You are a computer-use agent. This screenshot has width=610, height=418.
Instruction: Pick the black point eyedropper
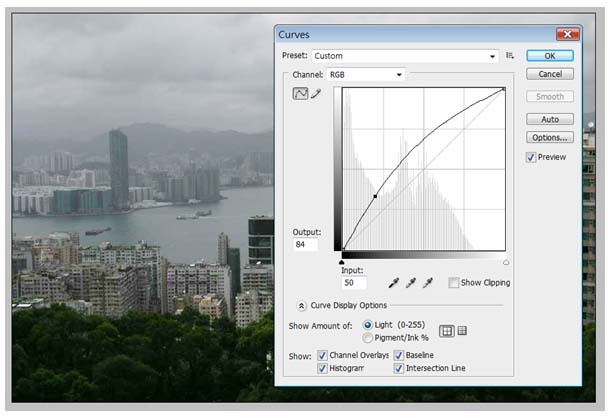click(x=392, y=284)
